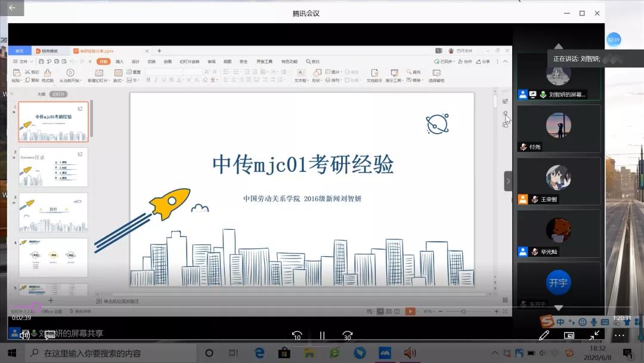The image size is (644, 363).
Task: Add a new document tab with plus
Action: [159, 51]
